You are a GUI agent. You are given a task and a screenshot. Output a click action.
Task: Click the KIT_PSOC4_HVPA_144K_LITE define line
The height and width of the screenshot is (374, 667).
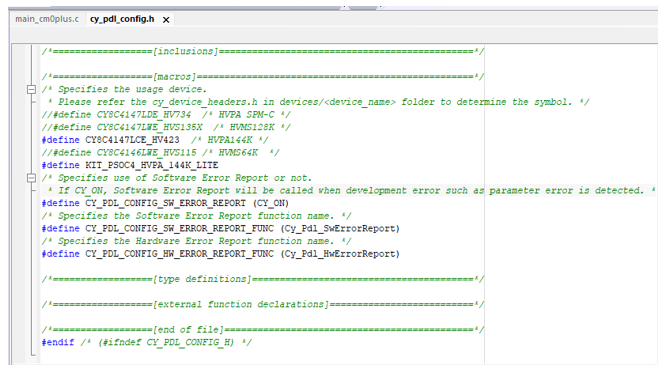[x=130, y=165]
